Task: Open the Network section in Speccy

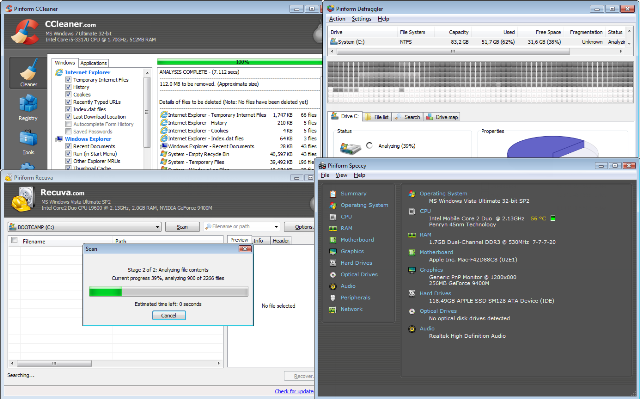Action: point(351,309)
